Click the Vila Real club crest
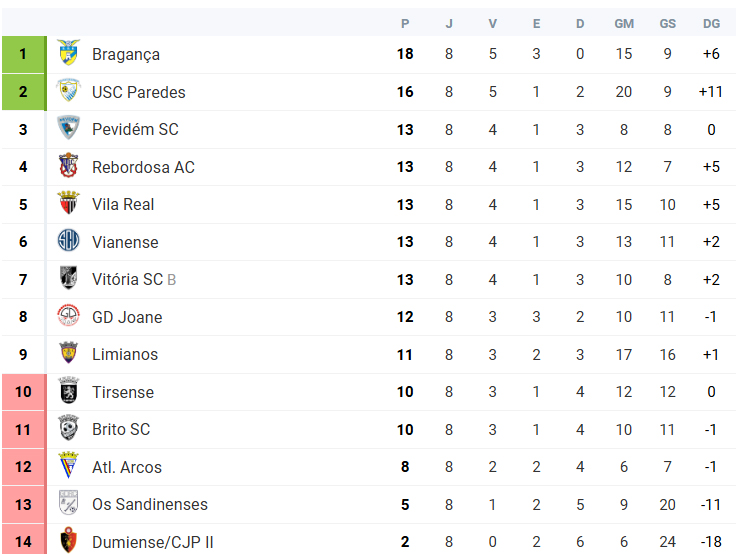 pos(69,203)
